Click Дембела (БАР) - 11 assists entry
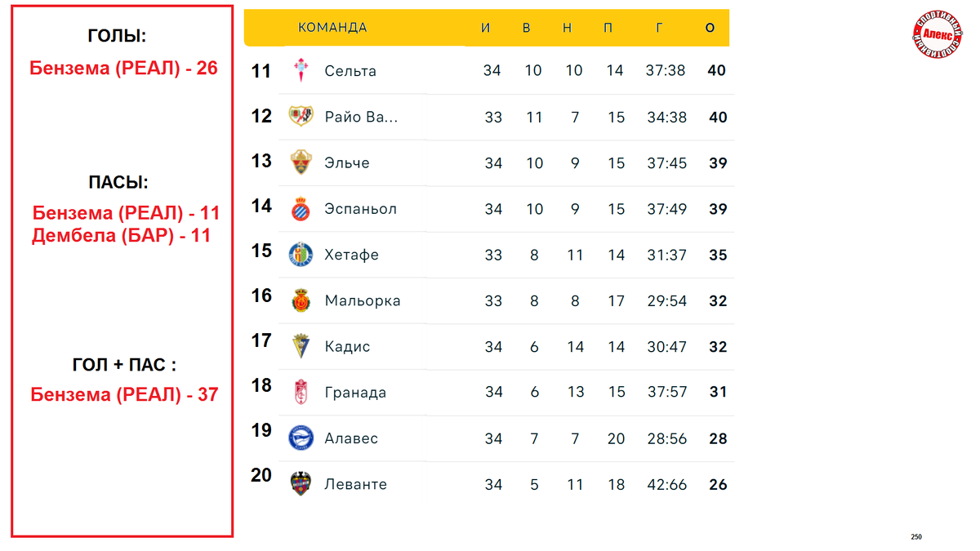980x551 pixels. [122, 236]
